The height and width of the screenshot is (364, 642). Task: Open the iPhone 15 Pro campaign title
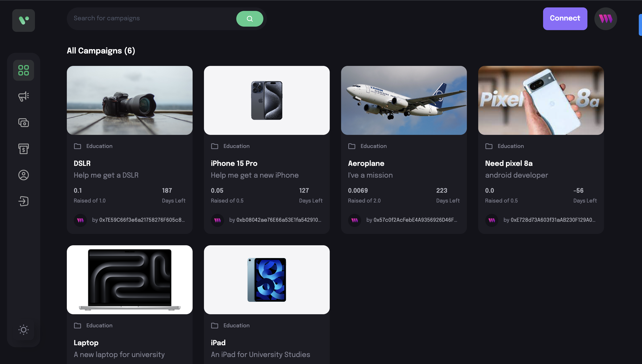[234, 163]
